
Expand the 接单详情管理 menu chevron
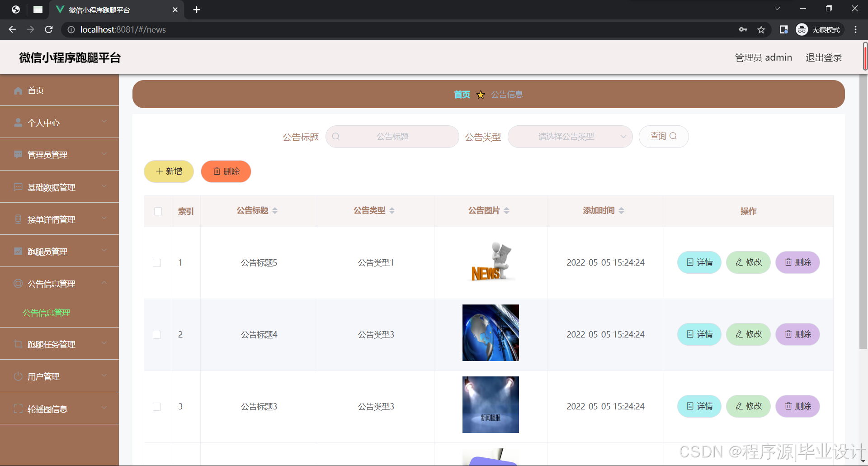click(x=104, y=218)
